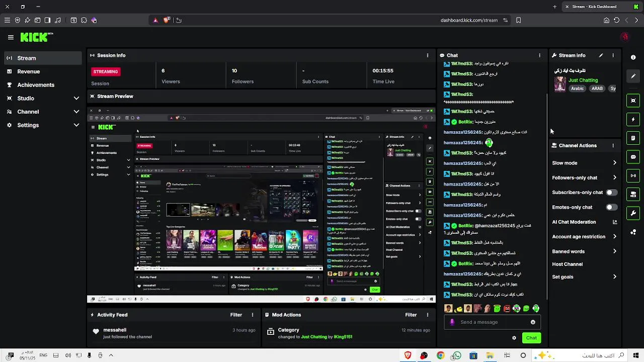The image size is (644, 362).
Task: Click the pencil edit button in right sidebar
Action: click(x=633, y=76)
